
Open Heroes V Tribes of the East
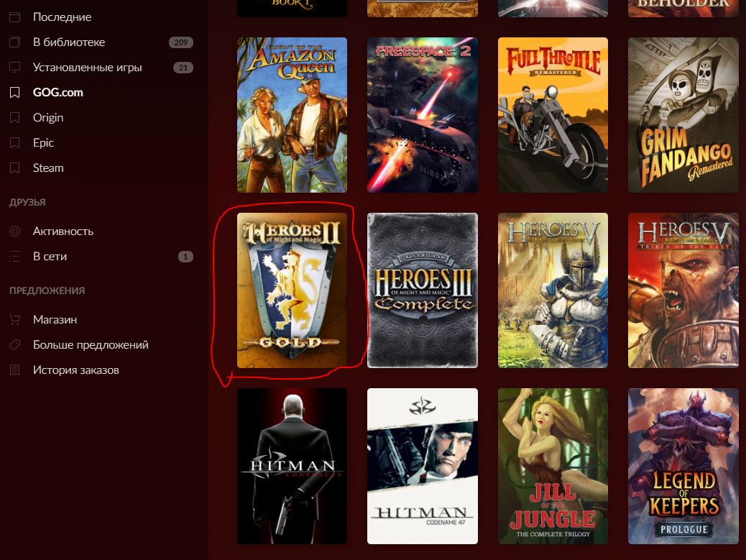683,290
